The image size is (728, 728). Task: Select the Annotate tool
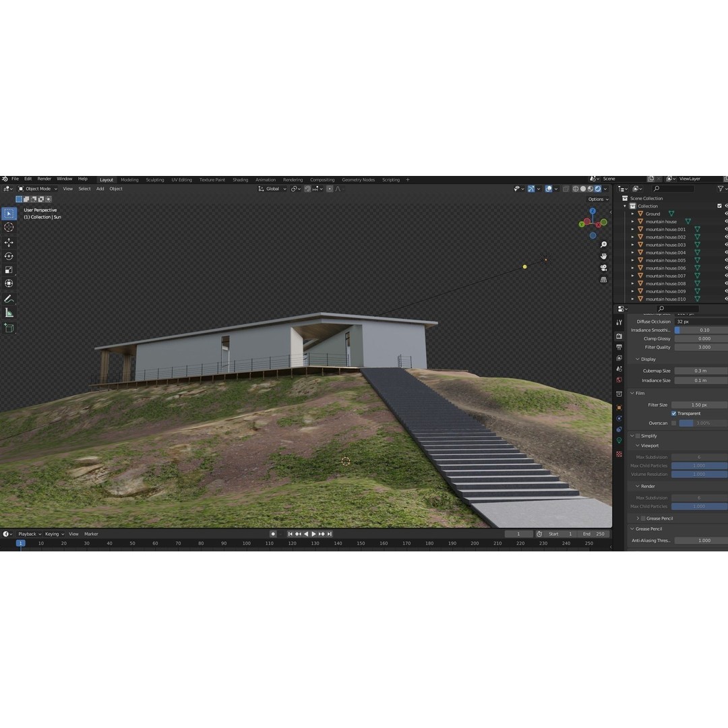(x=9, y=299)
